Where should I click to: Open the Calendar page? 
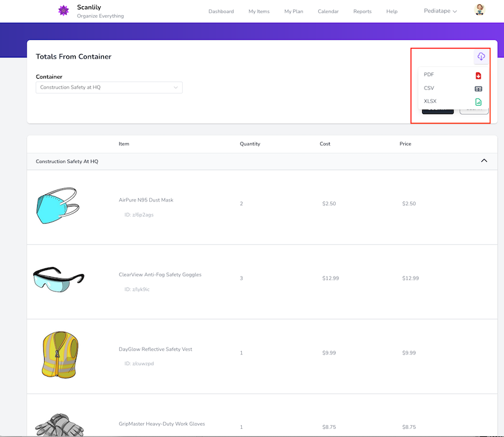328,11
